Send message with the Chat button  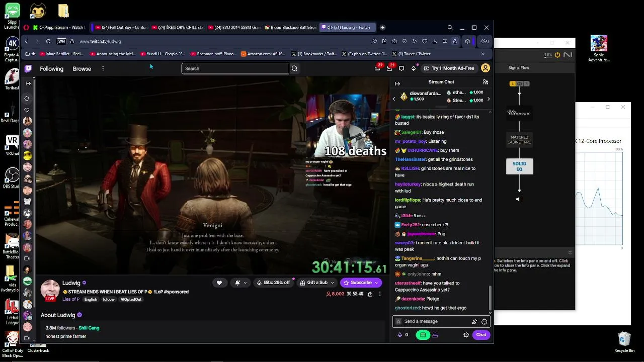tap(481, 335)
